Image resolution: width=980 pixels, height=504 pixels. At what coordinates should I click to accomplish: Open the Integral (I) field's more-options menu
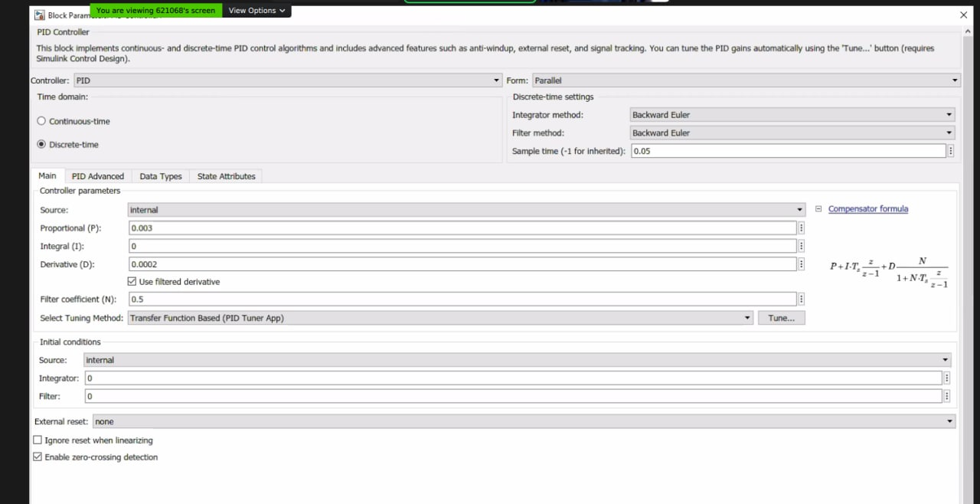(x=801, y=247)
